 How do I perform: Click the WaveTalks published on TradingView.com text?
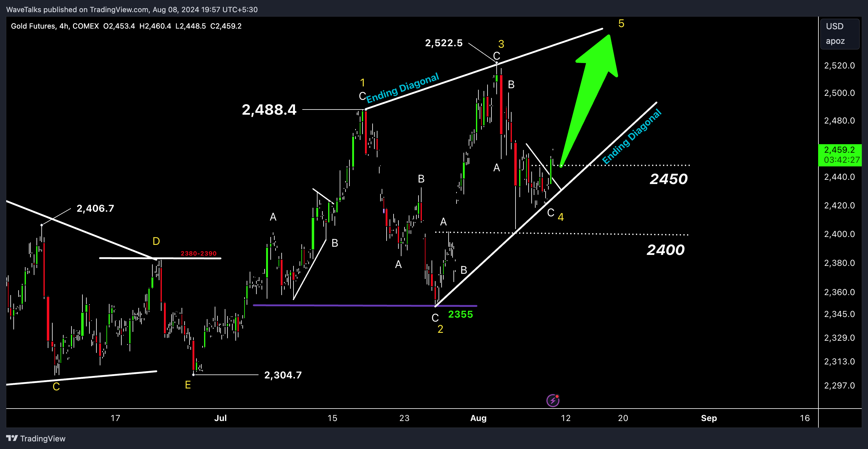[x=77, y=9]
